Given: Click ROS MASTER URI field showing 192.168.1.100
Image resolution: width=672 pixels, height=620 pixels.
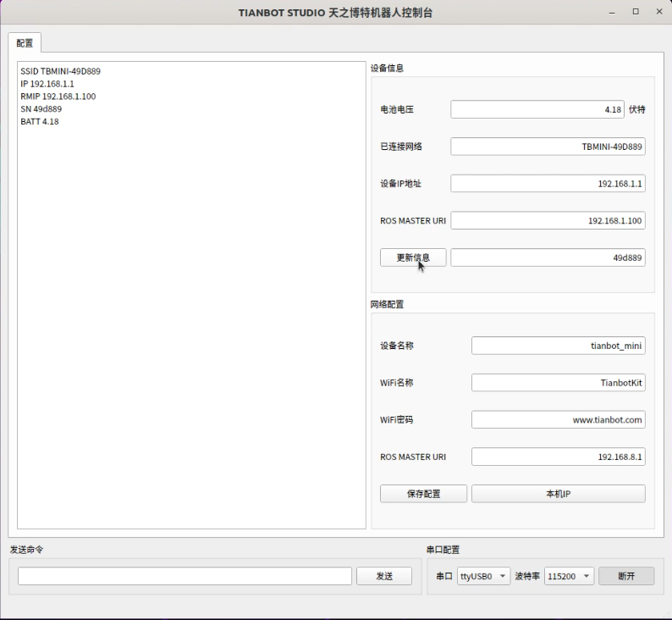Looking at the screenshot, I should 548,221.
